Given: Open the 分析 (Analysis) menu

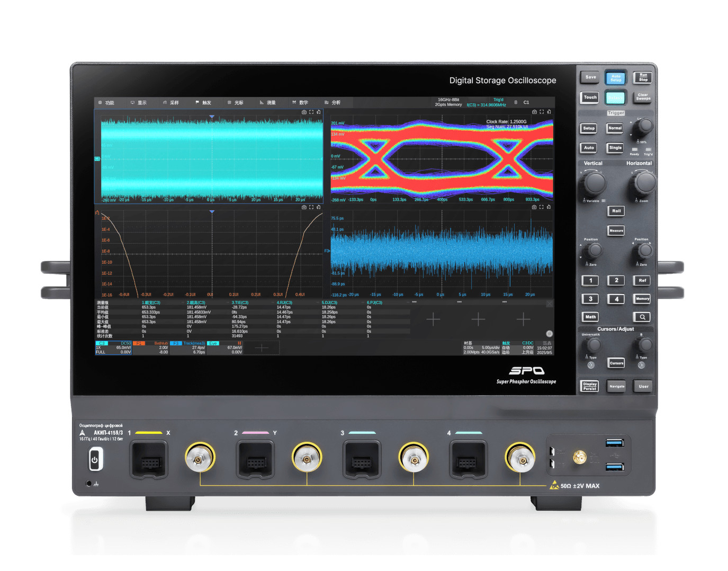Looking at the screenshot, I should [x=333, y=103].
